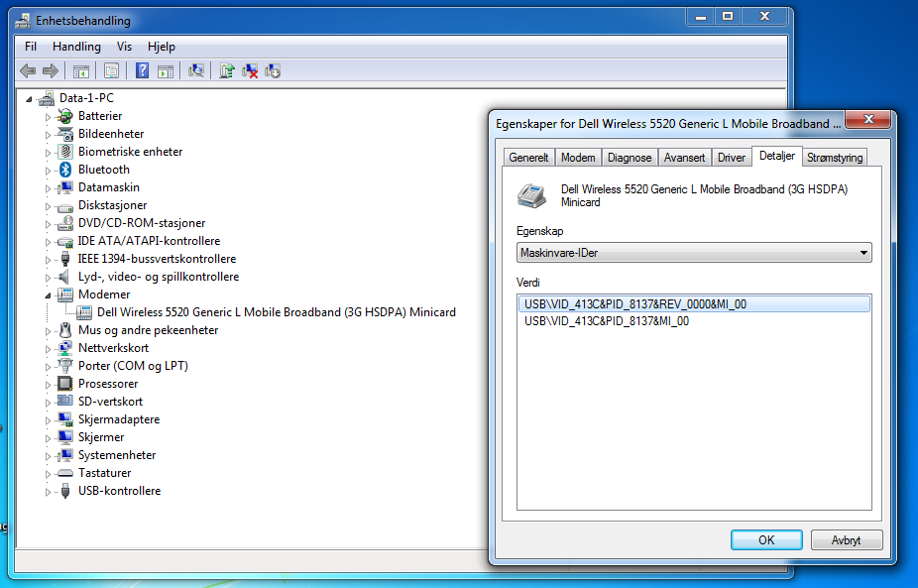Expand the Skjermer node
918x588 pixels.
pos(48,438)
